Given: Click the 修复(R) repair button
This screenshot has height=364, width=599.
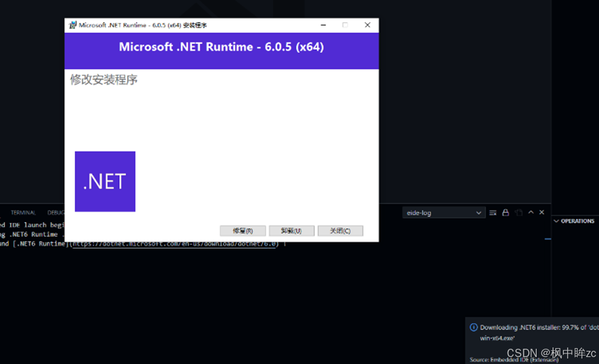Looking at the screenshot, I should (x=242, y=230).
